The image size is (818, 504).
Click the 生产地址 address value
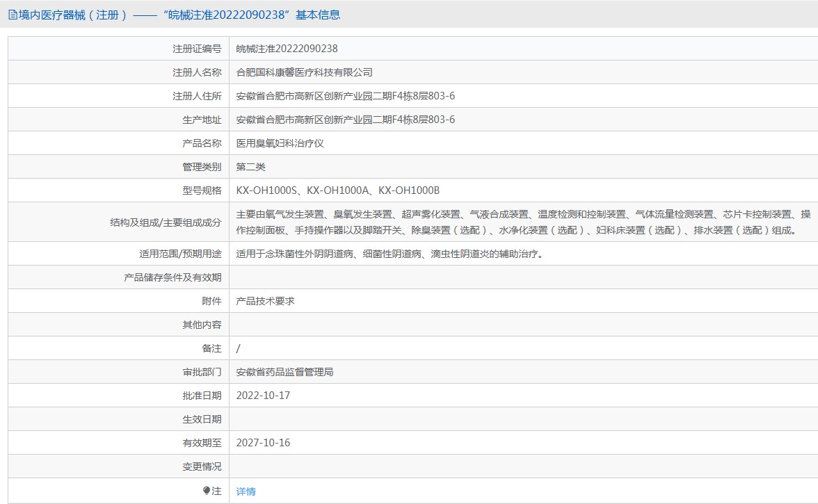coord(345,120)
